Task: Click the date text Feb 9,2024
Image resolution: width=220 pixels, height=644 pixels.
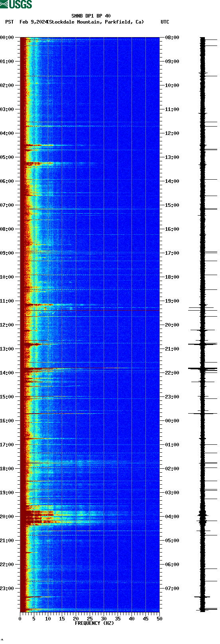Action: [33, 22]
